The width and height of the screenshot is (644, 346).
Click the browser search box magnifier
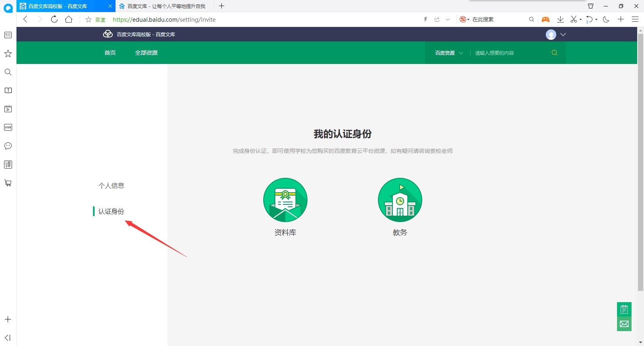[x=532, y=19]
